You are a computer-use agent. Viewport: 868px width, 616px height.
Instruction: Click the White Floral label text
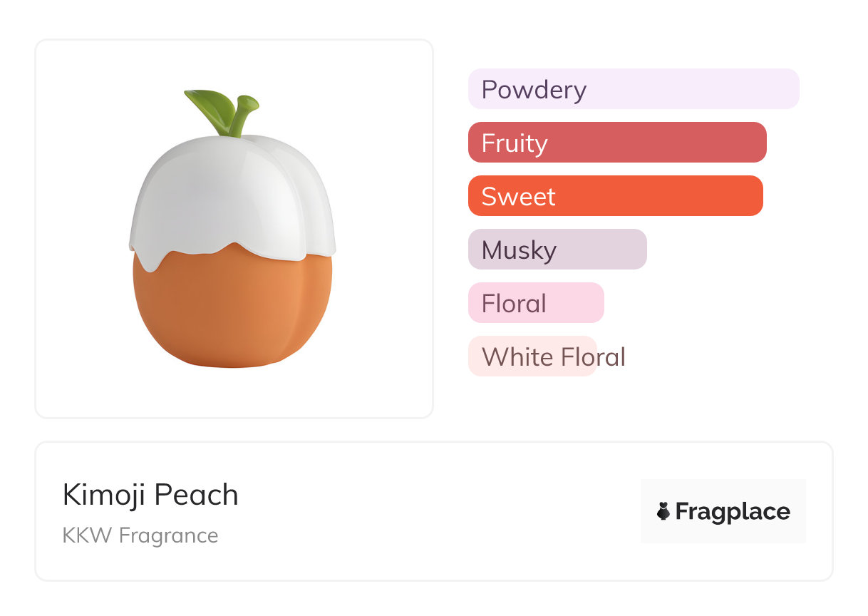(554, 357)
